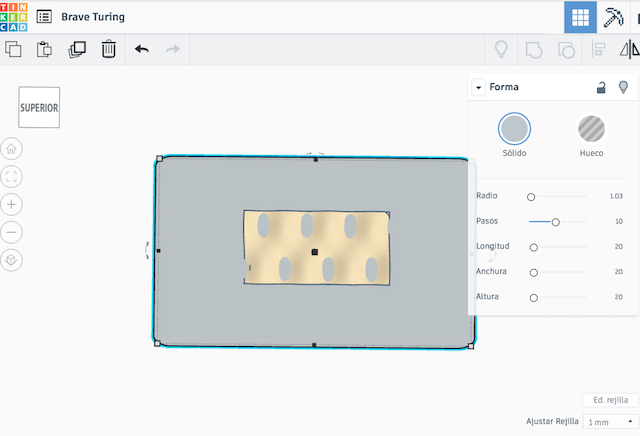
Task: Click bottom-right corner handle of gray box
Action: (x=471, y=346)
